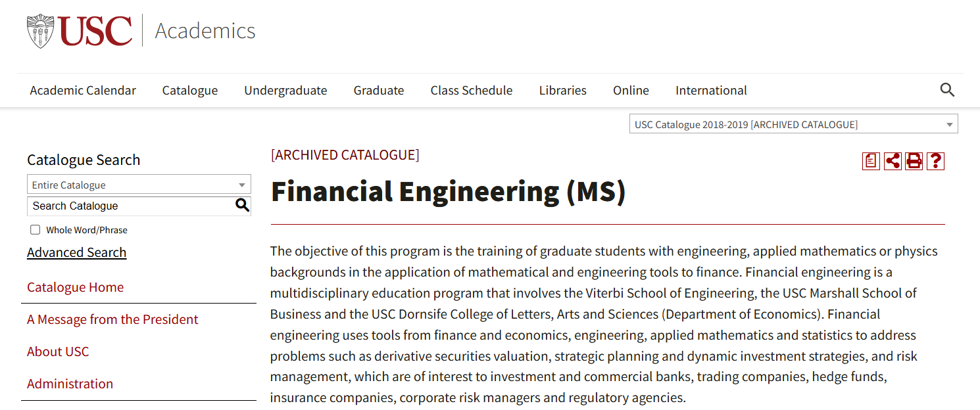The image size is (980, 410).
Task: Click the Share this page icon
Action: click(x=893, y=161)
